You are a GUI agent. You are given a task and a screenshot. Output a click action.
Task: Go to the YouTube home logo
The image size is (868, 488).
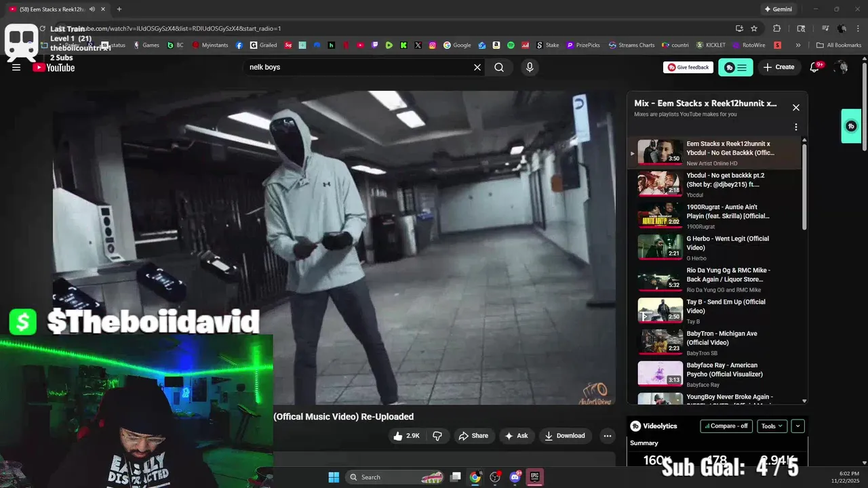click(x=54, y=67)
